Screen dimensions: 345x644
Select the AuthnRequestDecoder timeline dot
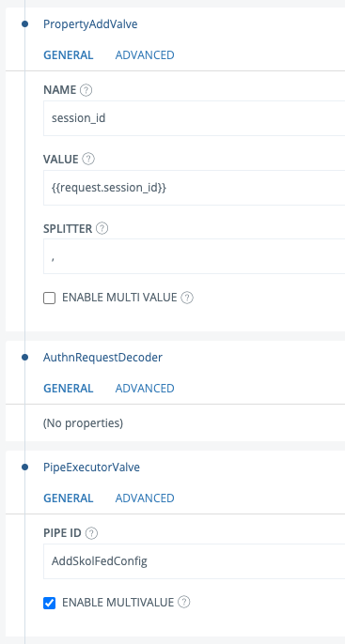pos(24,358)
